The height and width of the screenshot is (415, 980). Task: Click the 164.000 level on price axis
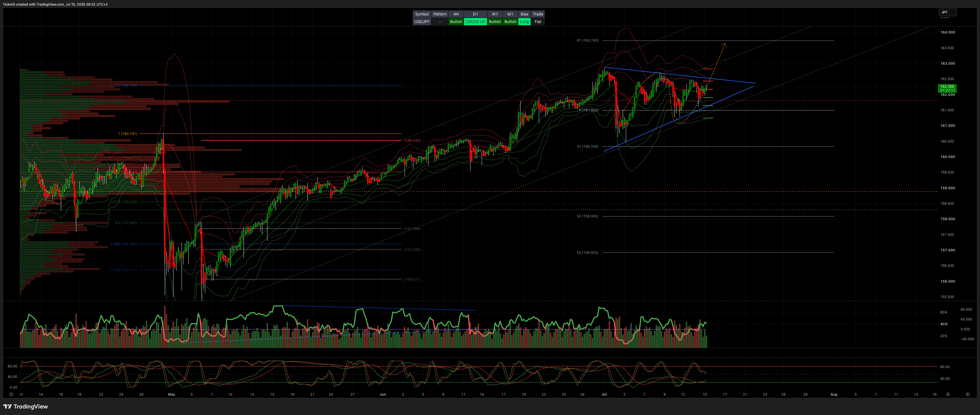click(x=947, y=32)
